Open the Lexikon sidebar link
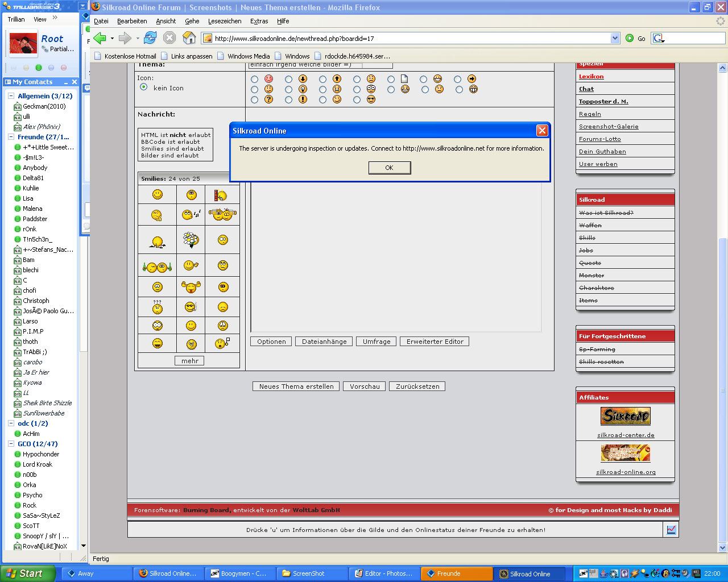This screenshot has width=728, height=582. (x=591, y=77)
